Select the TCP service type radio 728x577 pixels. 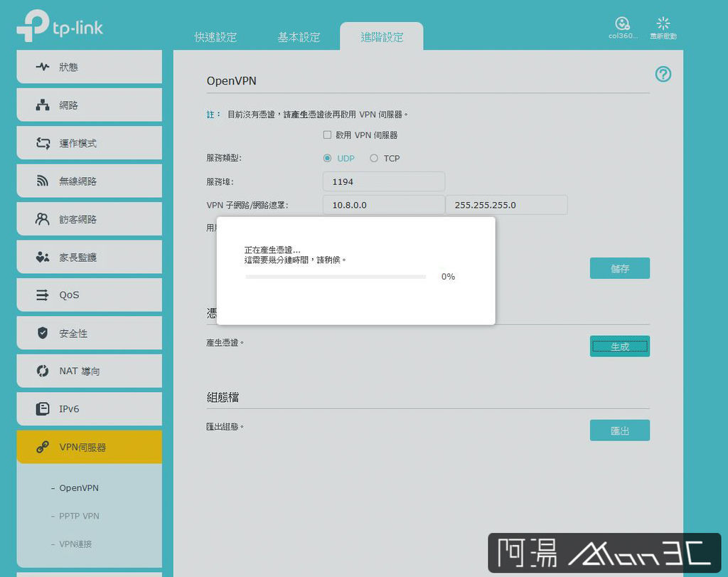click(x=374, y=158)
